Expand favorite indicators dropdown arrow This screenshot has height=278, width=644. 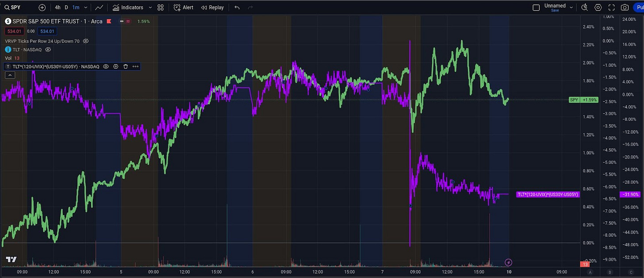tap(150, 8)
